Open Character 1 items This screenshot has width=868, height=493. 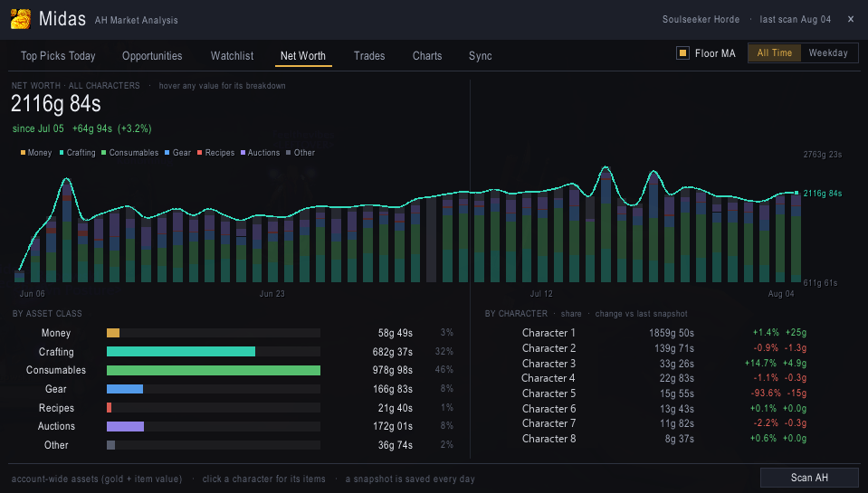[x=548, y=333]
